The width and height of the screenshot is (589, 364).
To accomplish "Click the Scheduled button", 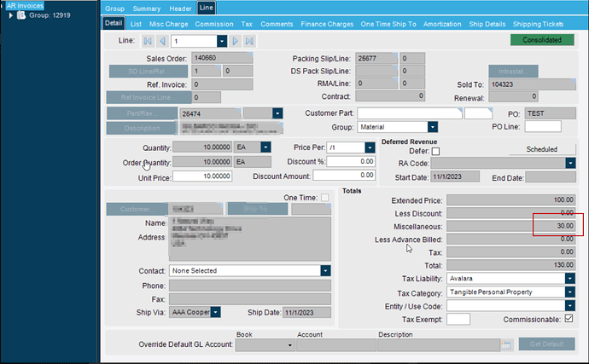I will [542, 149].
